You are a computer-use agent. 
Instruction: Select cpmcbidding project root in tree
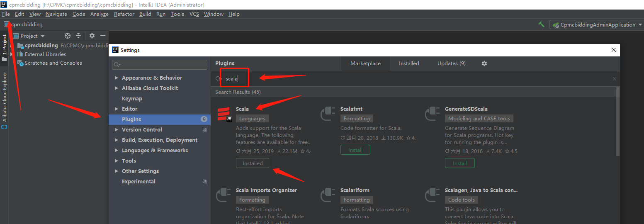41,45
